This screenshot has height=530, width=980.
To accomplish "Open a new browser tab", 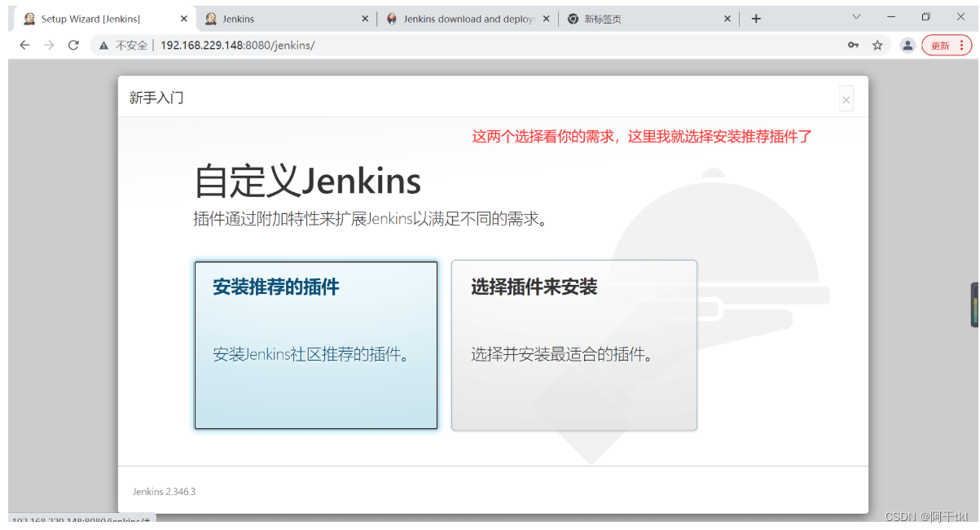I will point(756,19).
